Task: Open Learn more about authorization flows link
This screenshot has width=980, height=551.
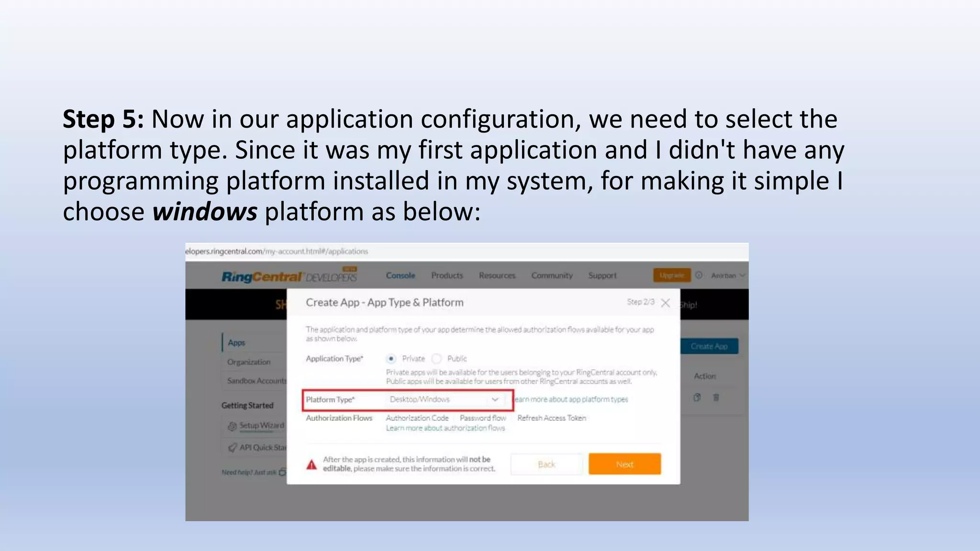Action: coord(445,428)
